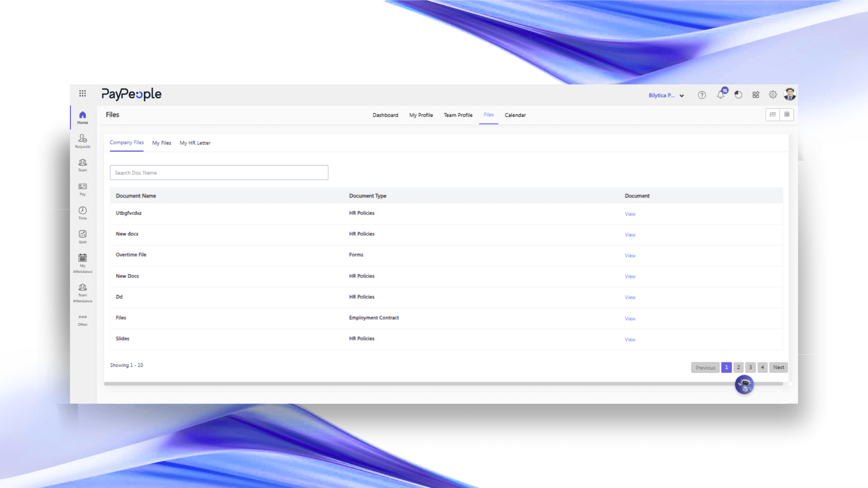The width and height of the screenshot is (868, 488).
Task: Open the help question mark icon
Action: (x=702, y=95)
